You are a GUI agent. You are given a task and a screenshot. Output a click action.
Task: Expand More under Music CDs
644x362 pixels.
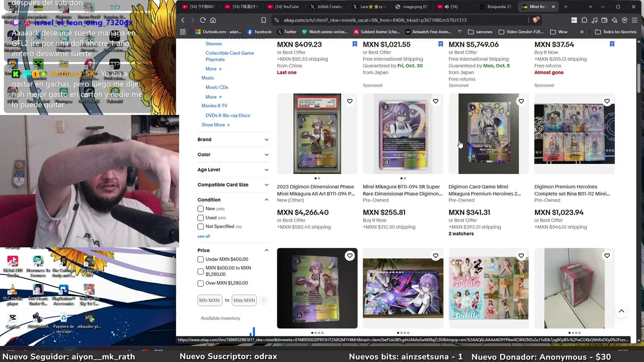pyautogui.click(x=213, y=97)
